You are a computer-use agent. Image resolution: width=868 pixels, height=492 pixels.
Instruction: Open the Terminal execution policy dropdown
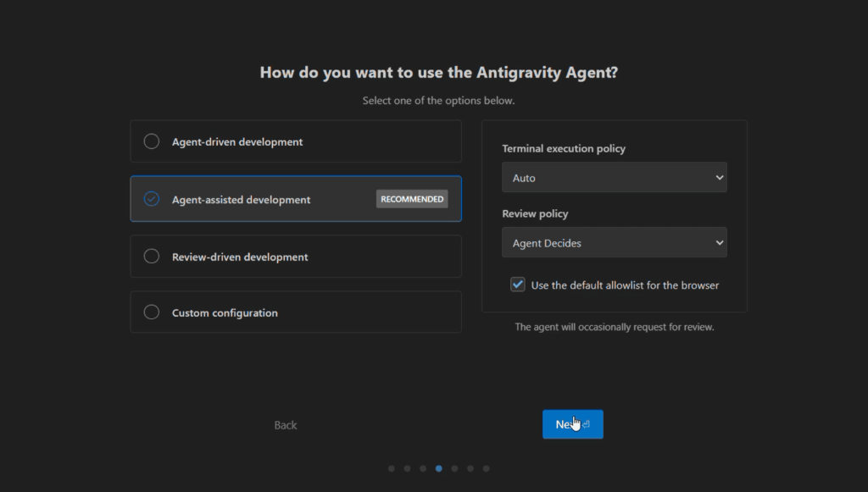(614, 178)
